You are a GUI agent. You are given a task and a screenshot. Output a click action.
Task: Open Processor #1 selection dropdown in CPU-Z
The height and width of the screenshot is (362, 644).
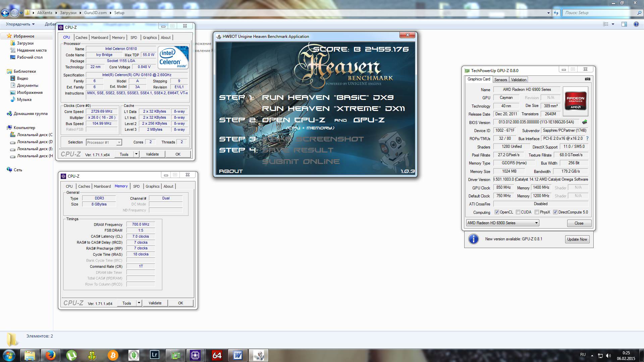(104, 142)
